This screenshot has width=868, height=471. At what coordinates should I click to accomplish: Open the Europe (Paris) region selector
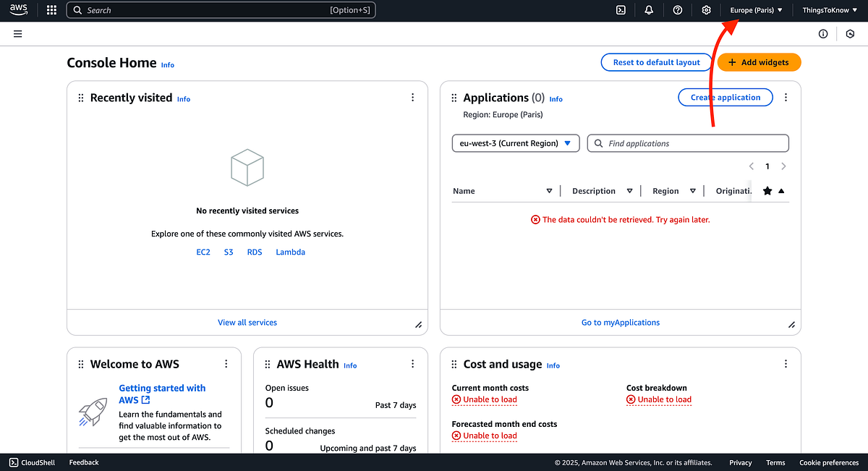[755, 9]
